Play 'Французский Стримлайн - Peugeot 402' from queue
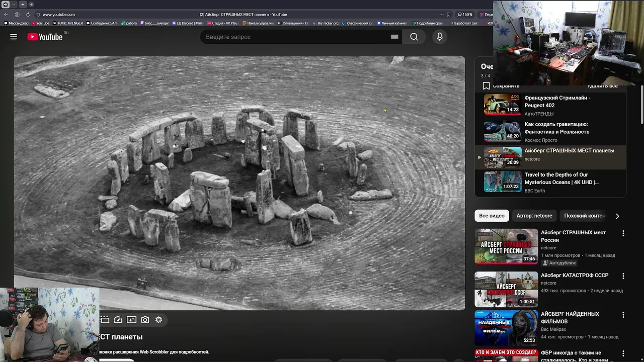This screenshot has width=644, height=362. pos(557,102)
